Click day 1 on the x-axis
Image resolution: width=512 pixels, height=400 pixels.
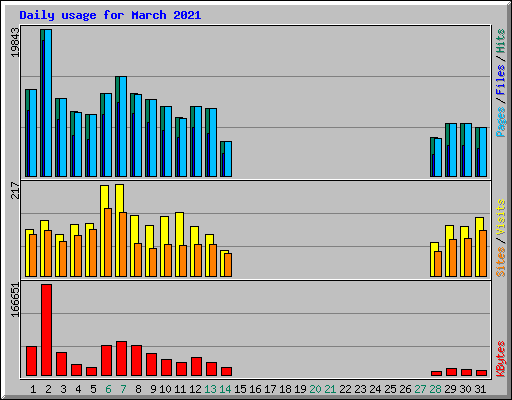pyautogui.click(x=33, y=389)
